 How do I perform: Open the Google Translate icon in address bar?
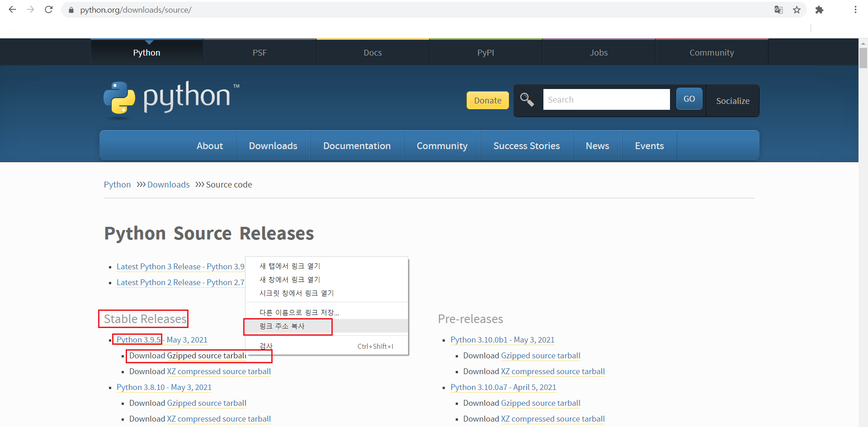tap(778, 9)
